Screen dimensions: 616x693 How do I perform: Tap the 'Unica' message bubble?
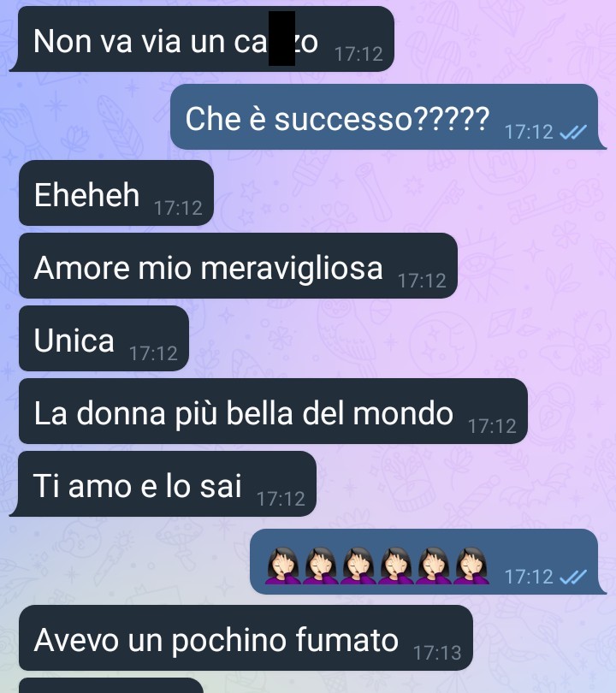pos(104,339)
